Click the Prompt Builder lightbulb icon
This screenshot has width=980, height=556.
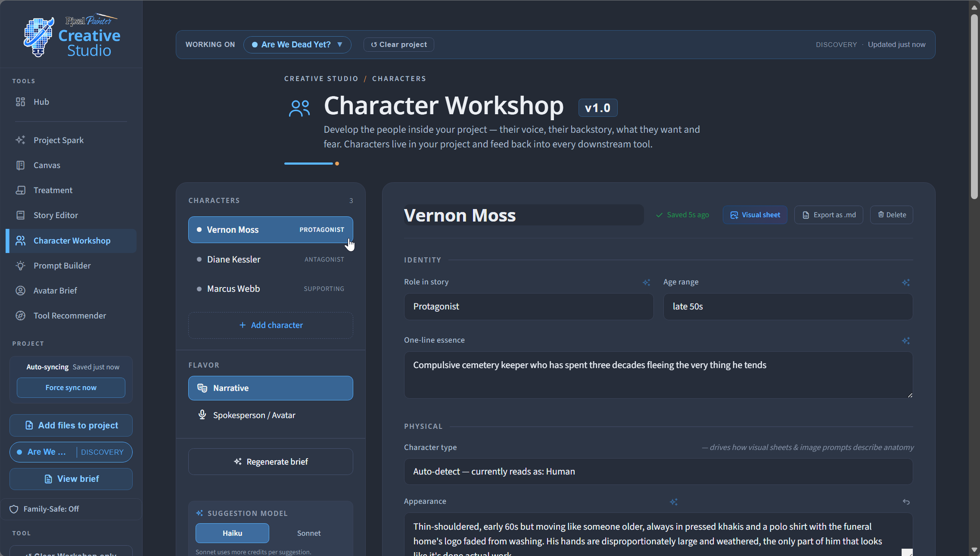tap(20, 266)
